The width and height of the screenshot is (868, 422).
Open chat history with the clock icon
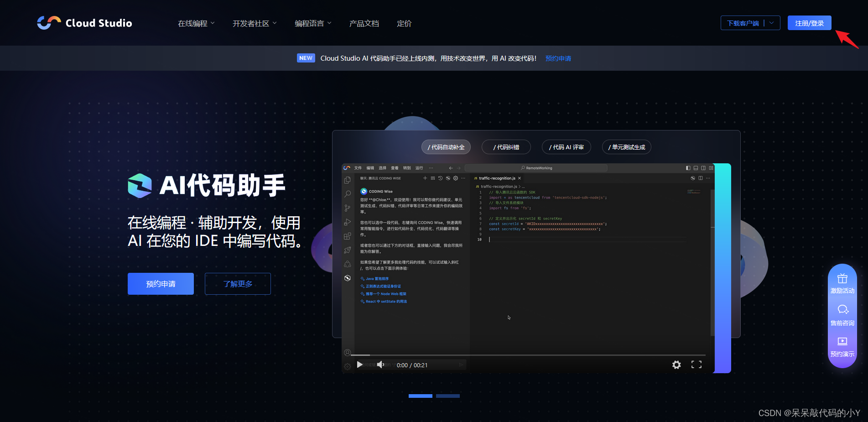tap(441, 178)
